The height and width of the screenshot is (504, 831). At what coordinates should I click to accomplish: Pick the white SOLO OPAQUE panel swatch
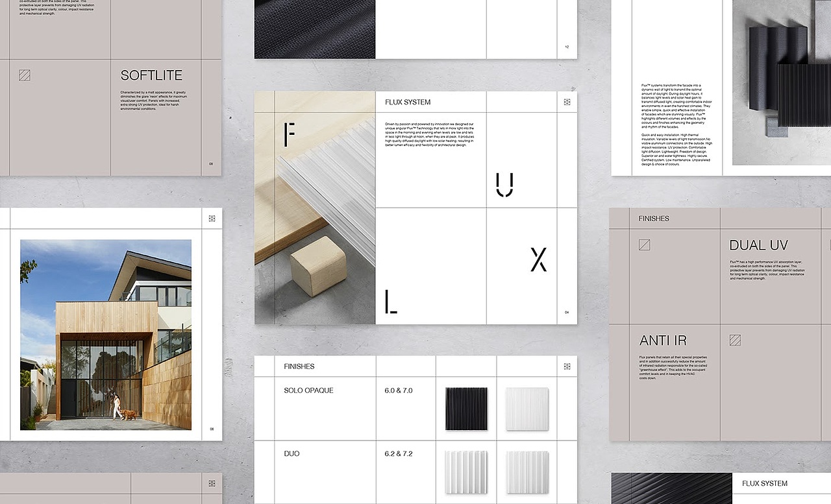click(527, 409)
